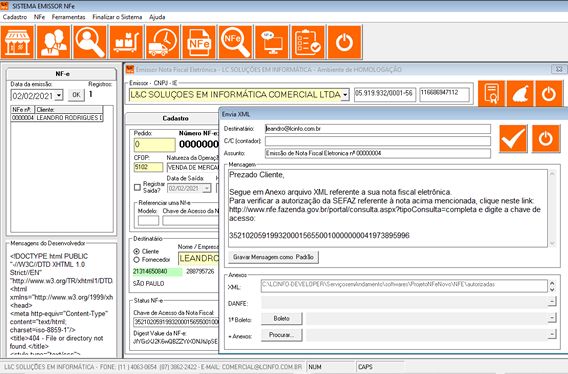The height and width of the screenshot is (374, 568).
Task: Confirm sending with the checkmark icon
Action: (513, 138)
